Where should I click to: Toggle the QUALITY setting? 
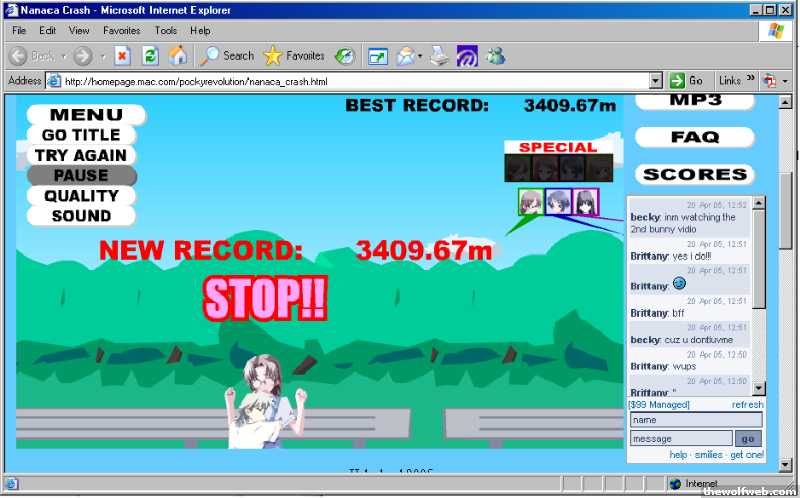(81, 196)
